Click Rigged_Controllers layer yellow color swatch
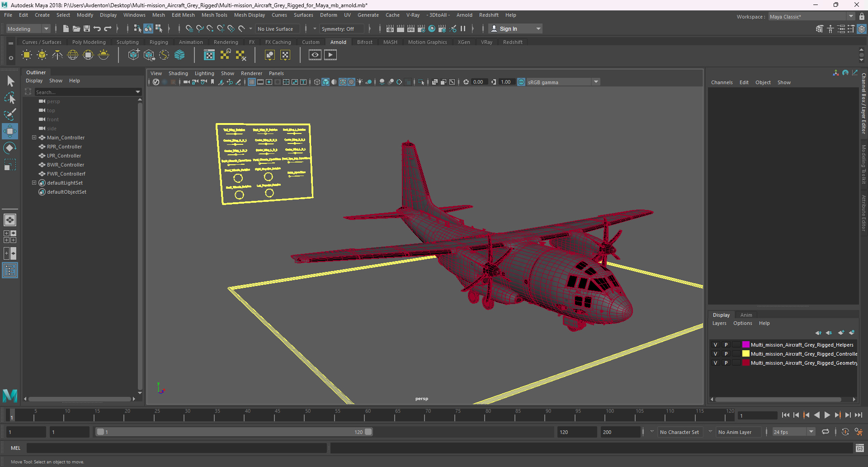This screenshot has width=868, height=467. click(x=745, y=354)
